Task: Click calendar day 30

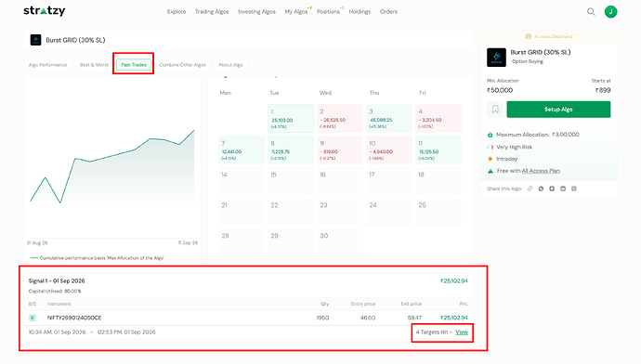Action: (340, 242)
